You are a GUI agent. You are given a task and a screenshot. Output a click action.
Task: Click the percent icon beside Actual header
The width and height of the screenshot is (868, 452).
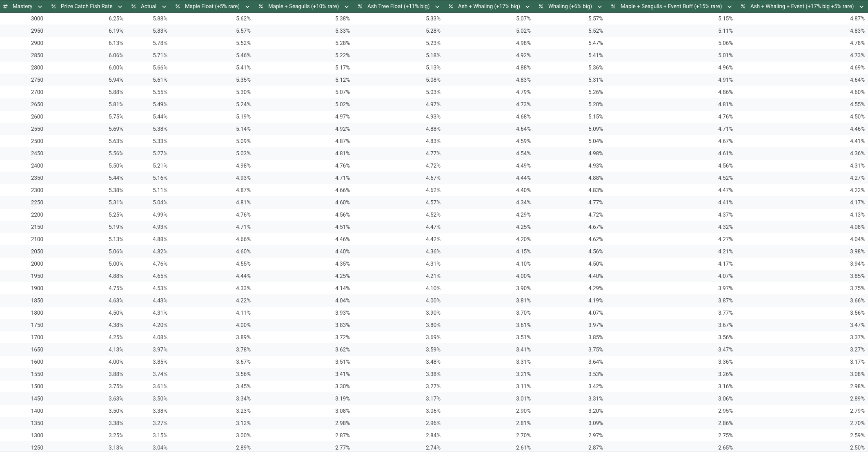click(x=134, y=7)
